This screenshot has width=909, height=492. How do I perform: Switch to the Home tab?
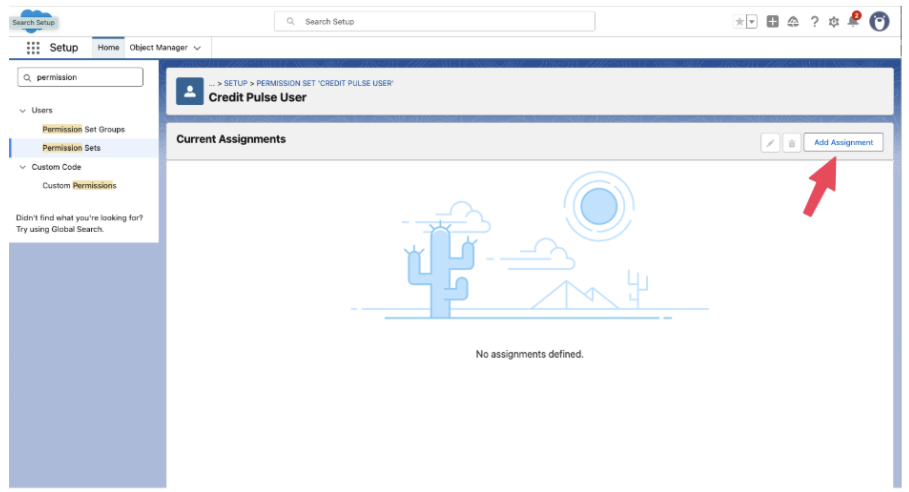point(108,48)
